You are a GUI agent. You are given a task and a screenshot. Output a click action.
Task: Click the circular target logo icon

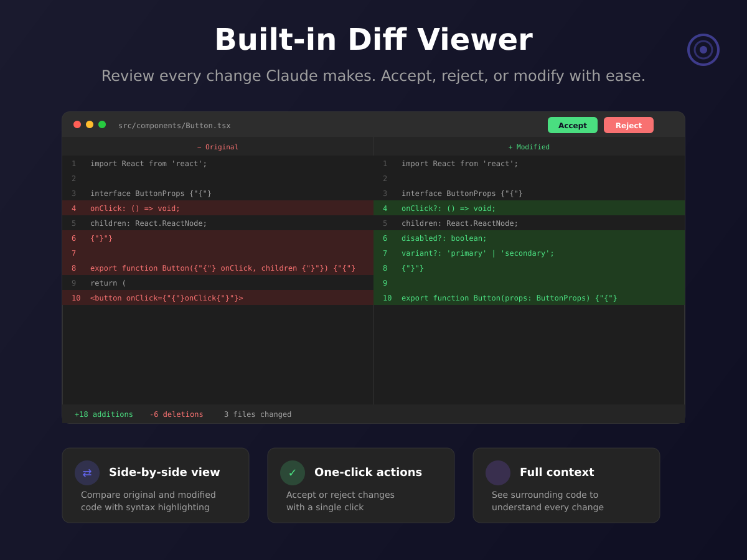(703, 50)
